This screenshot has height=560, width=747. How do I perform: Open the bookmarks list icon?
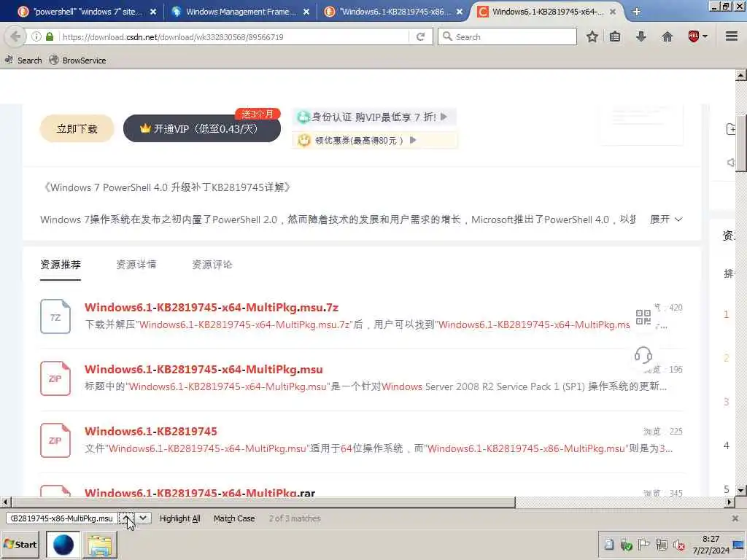[x=615, y=36]
